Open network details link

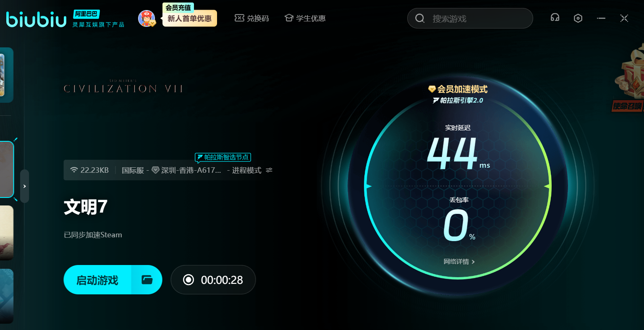tap(459, 262)
